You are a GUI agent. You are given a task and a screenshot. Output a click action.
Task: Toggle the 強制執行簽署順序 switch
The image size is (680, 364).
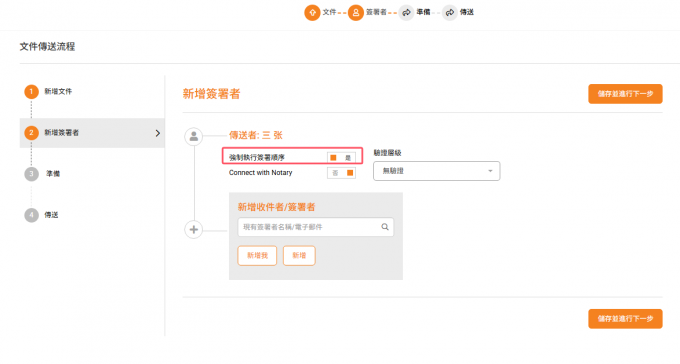(341, 157)
